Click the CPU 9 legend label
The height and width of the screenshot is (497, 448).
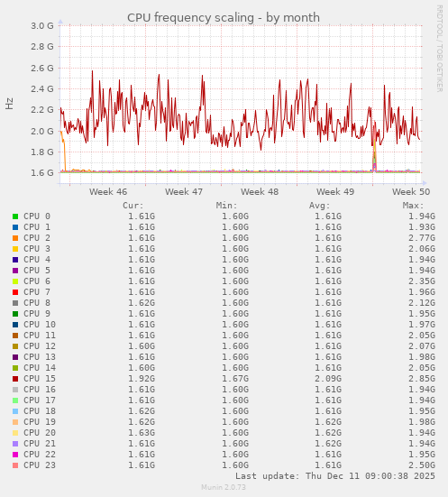[x=37, y=314]
